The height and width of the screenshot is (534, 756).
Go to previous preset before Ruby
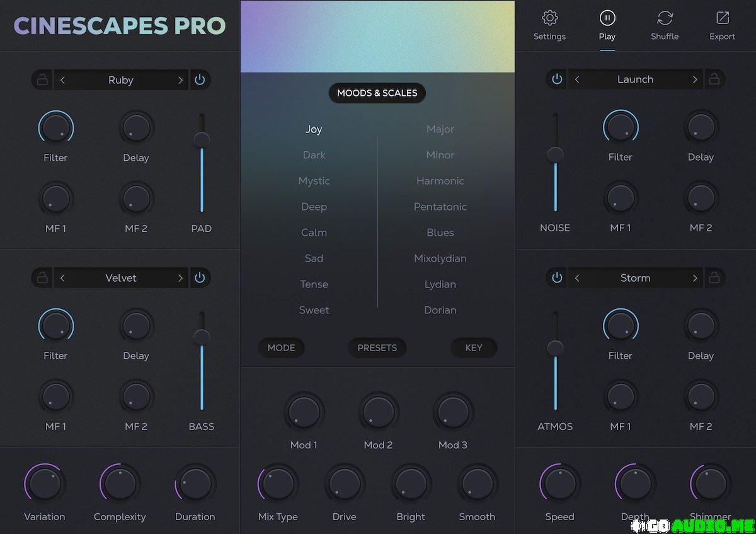pyautogui.click(x=62, y=80)
